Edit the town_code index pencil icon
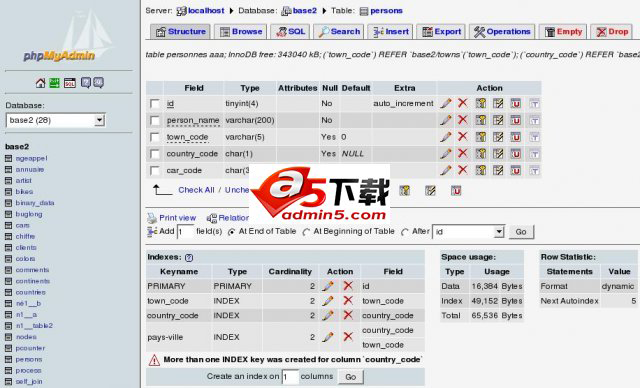The width and height of the screenshot is (640, 388). point(327,301)
